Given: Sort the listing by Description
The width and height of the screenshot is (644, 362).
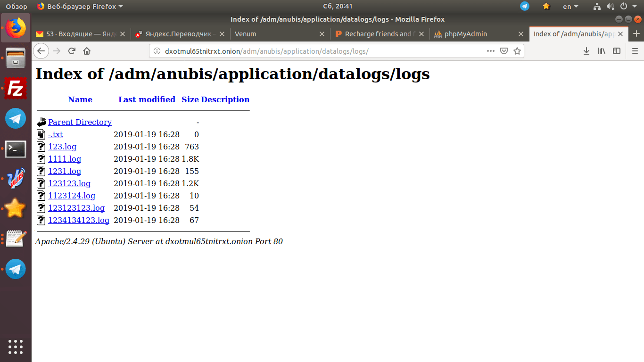Looking at the screenshot, I should pyautogui.click(x=225, y=99).
